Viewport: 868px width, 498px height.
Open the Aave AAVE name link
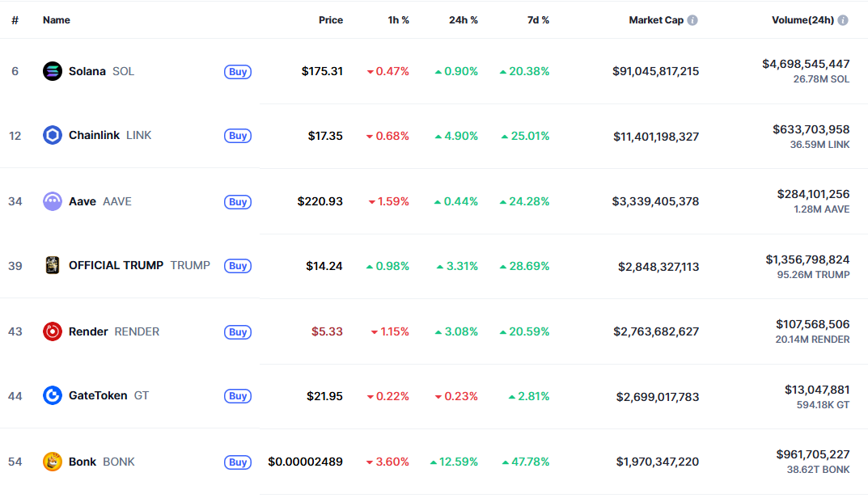pyautogui.click(x=100, y=201)
